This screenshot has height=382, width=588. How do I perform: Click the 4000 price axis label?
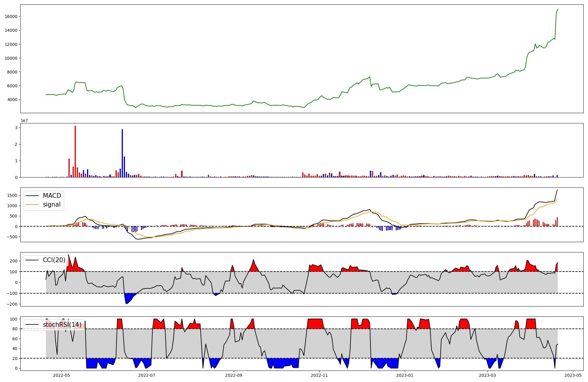pyautogui.click(x=12, y=100)
